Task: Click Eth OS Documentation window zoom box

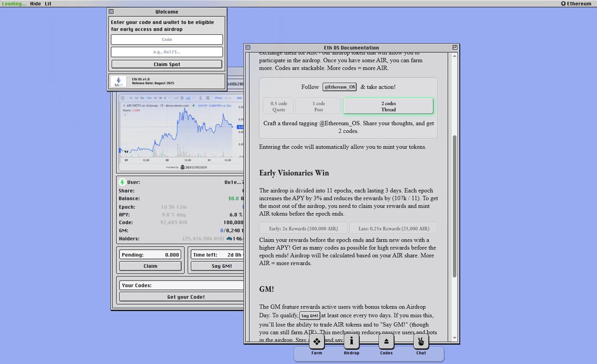Action: 455,48
